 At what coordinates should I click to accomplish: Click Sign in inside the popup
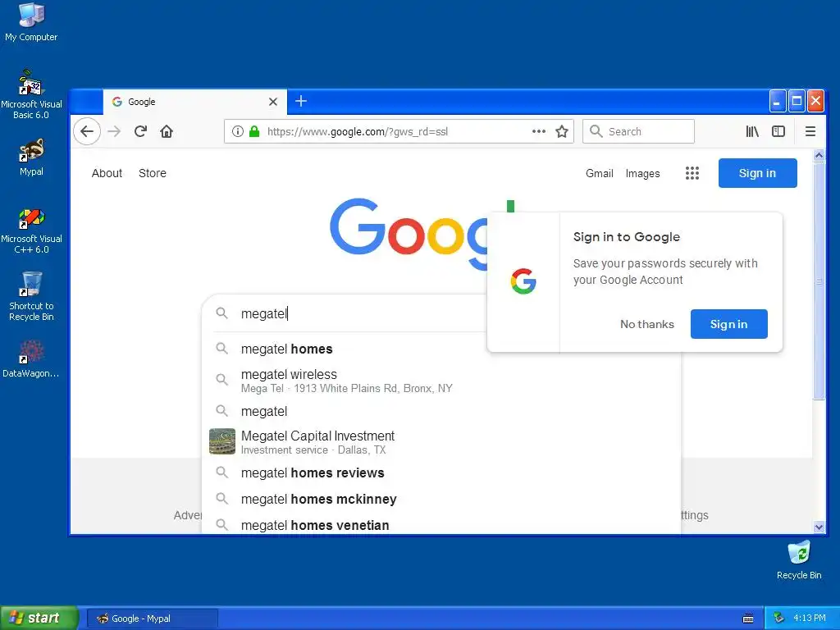tap(728, 324)
